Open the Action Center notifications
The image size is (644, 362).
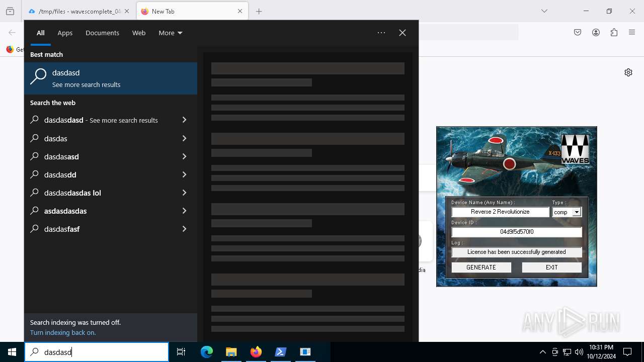(627, 352)
